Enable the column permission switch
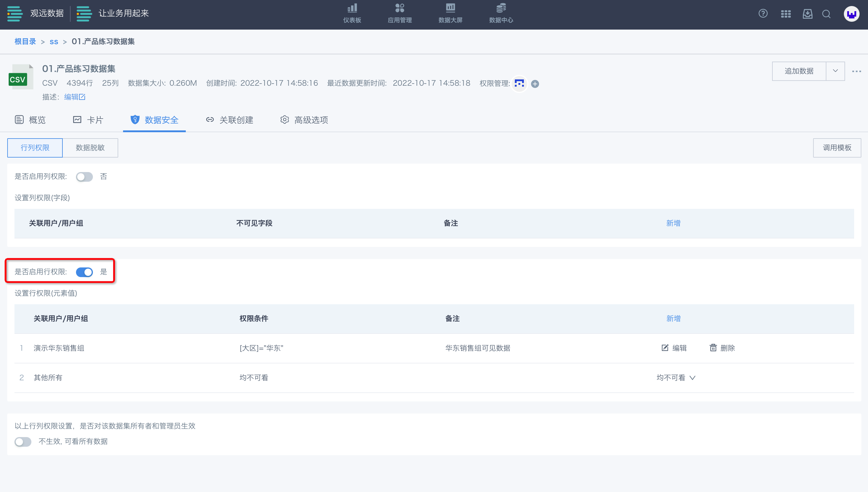This screenshot has width=868, height=492. tap(84, 177)
